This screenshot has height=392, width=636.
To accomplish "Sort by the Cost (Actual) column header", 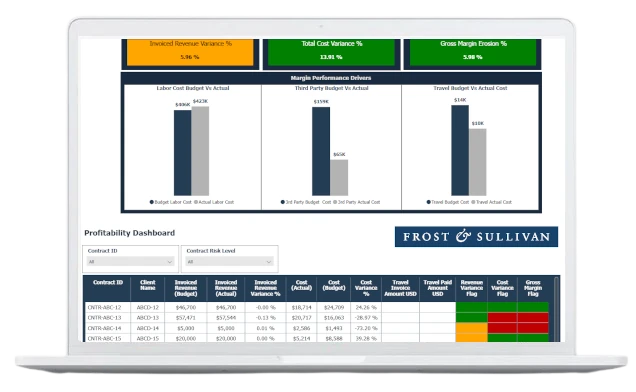I will click(x=301, y=285).
